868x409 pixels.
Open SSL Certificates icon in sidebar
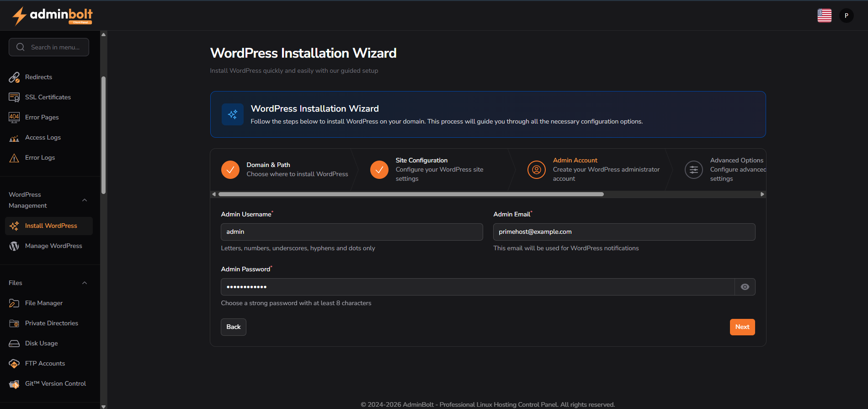click(14, 97)
